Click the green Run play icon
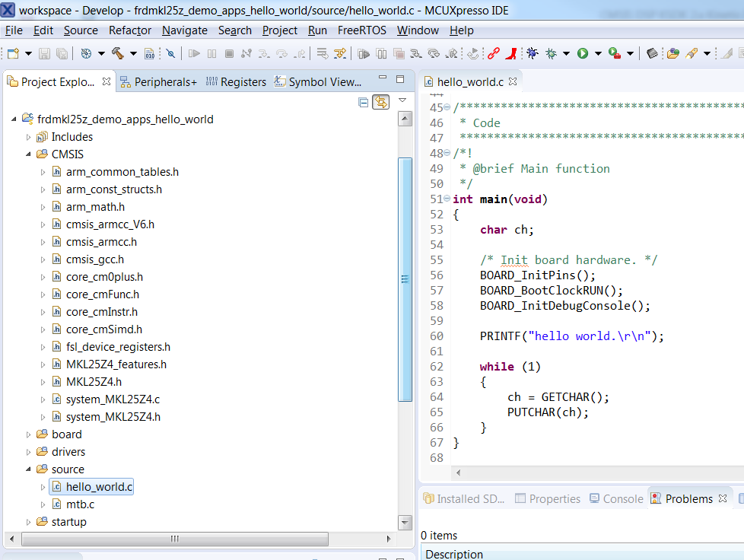The image size is (744, 560). point(583,53)
